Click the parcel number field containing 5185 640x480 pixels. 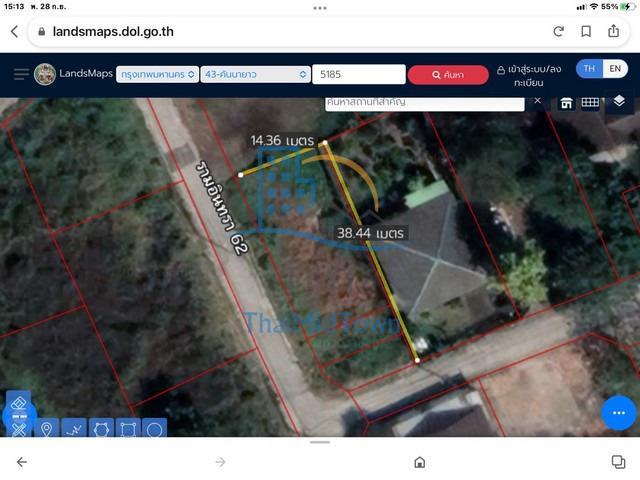(358, 74)
